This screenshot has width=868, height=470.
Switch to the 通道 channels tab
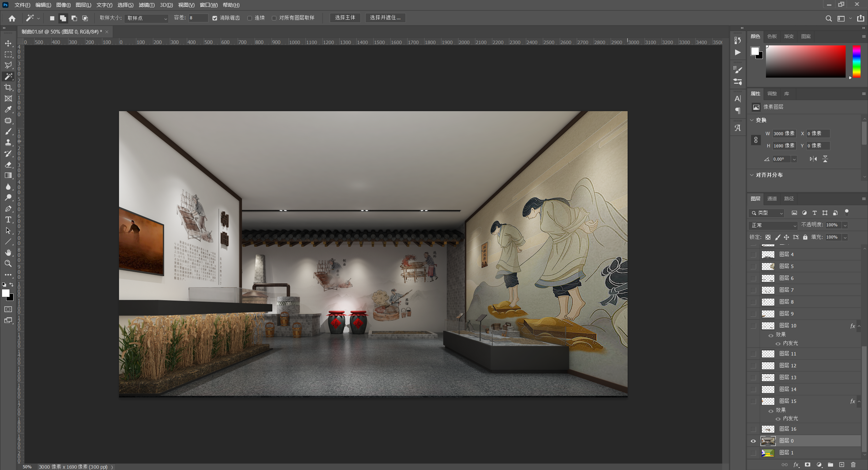pos(772,199)
